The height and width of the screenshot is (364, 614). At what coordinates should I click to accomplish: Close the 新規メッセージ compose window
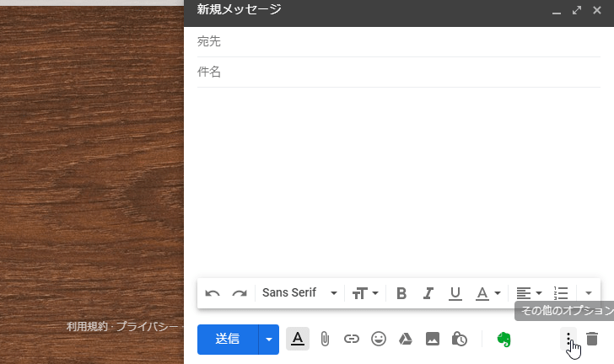[597, 10]
